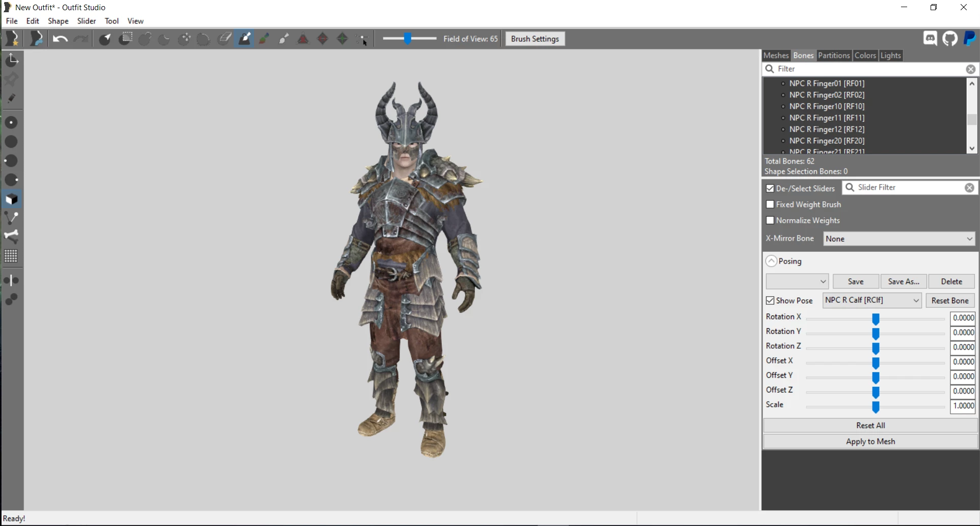The image size is (980, 526).
Task: Toggle the bone display icon
Action: click(x=12, y=236)
